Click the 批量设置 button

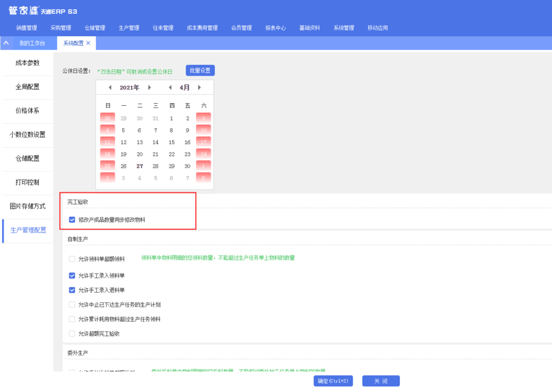pyautogui.click(x=200, y=71)
